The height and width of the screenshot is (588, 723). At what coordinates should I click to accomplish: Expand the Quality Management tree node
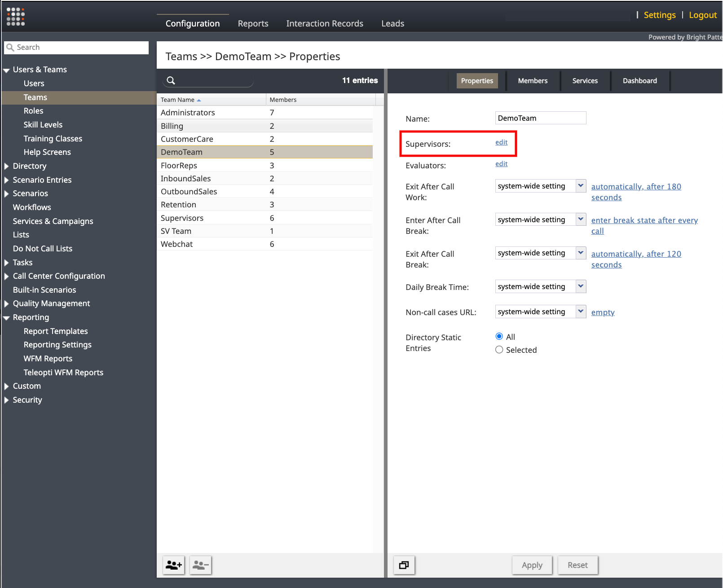click(7, 304)
